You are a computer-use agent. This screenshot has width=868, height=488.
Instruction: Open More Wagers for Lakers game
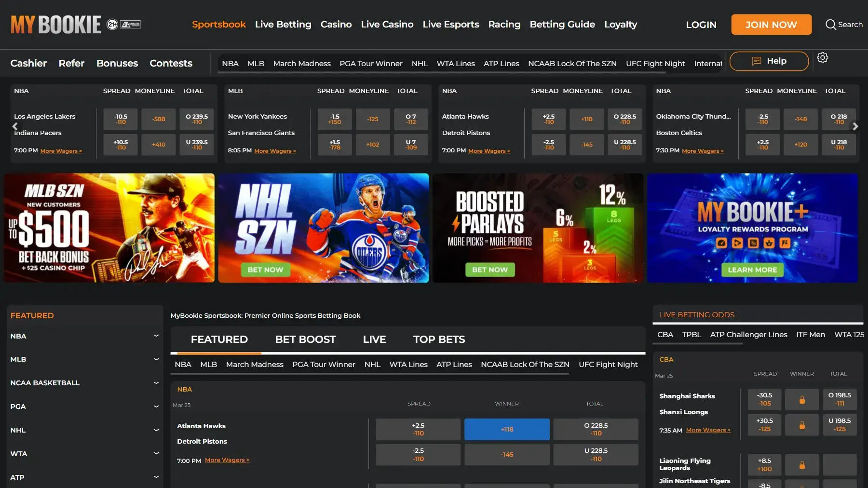[61, 151]
